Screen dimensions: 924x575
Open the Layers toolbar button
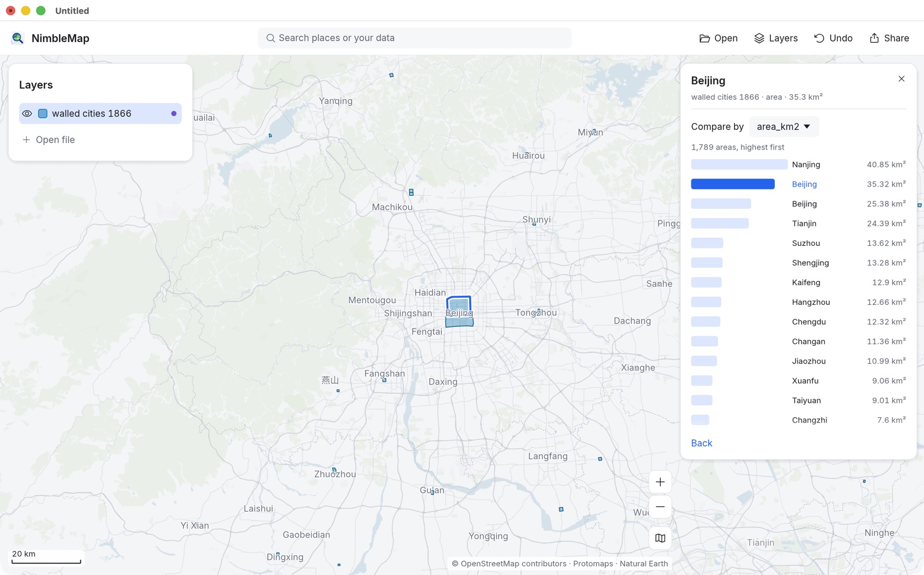(776, 38)
